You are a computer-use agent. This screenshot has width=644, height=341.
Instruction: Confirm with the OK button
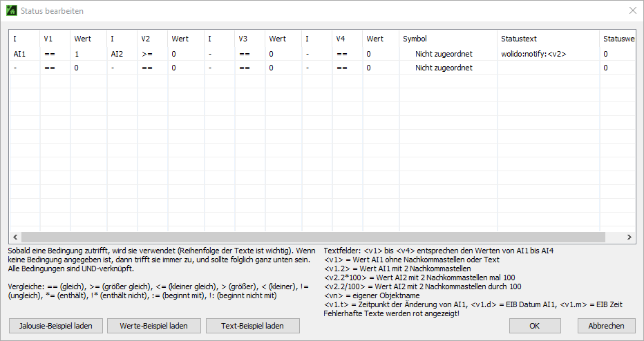point(535,326)
